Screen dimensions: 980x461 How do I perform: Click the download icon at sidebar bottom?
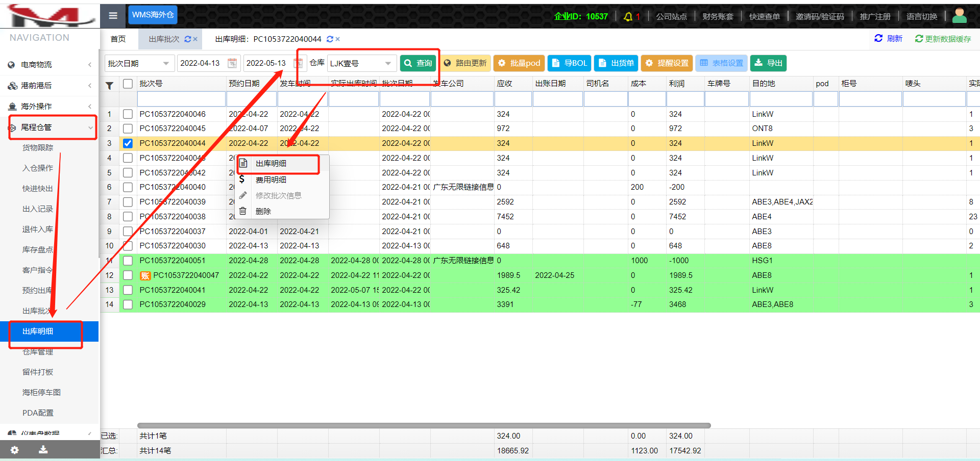(x=43, y=449)
